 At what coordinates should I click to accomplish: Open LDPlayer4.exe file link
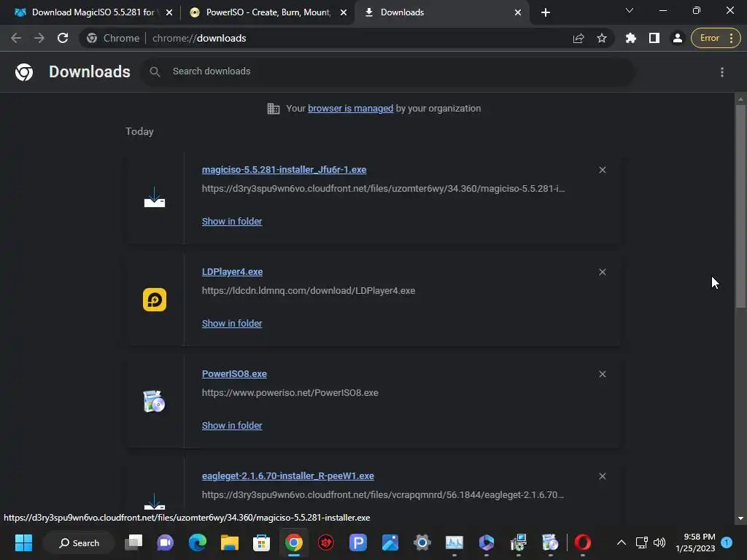click(x=232, y=272)
